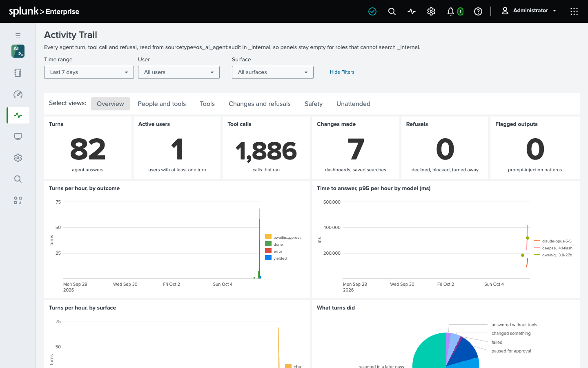588x368 pixels.
Task: Click the Changes made value 7
Action: tap(356, 149)
